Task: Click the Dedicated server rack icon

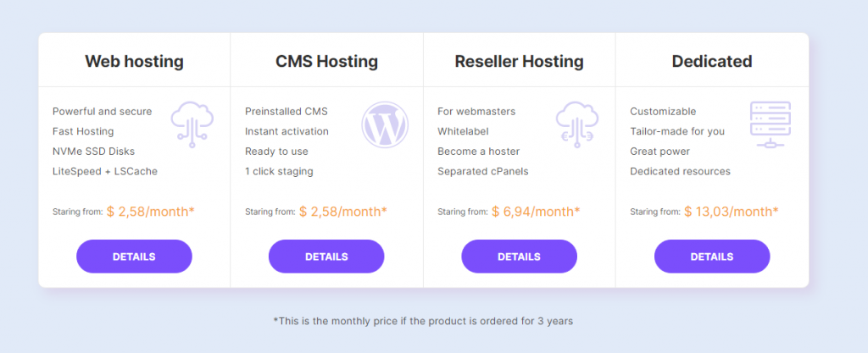Action: 770,124
